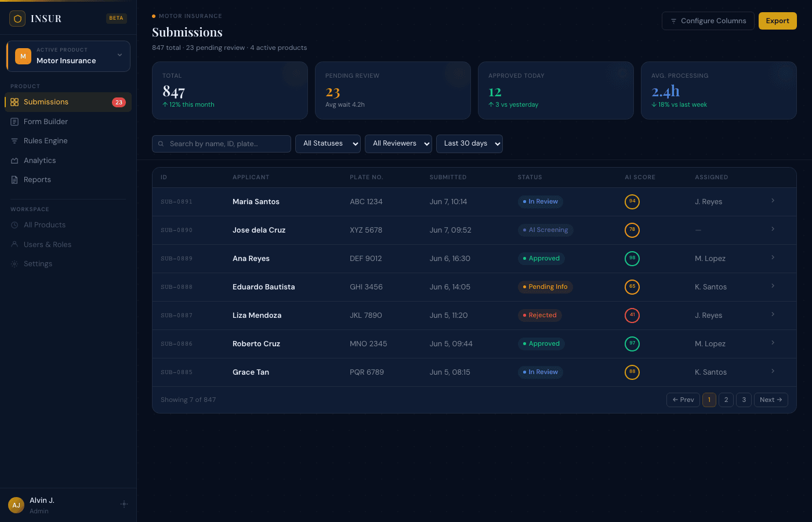The height and width of the screenshot is (522, 812).
Task: Open Reports section
Action: (68, 180)
